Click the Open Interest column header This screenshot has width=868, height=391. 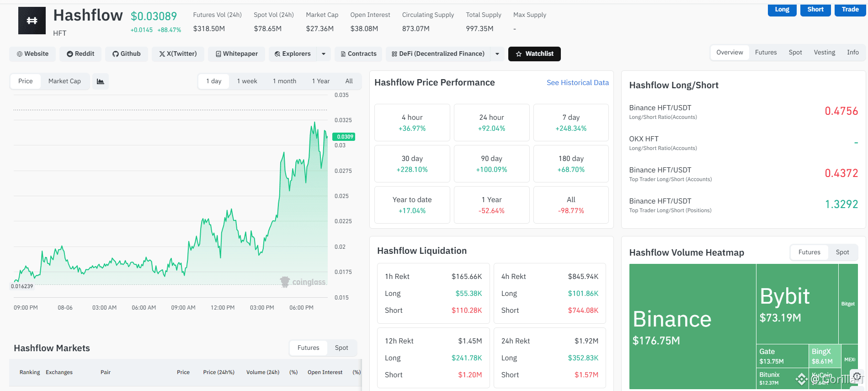(325, 372)
